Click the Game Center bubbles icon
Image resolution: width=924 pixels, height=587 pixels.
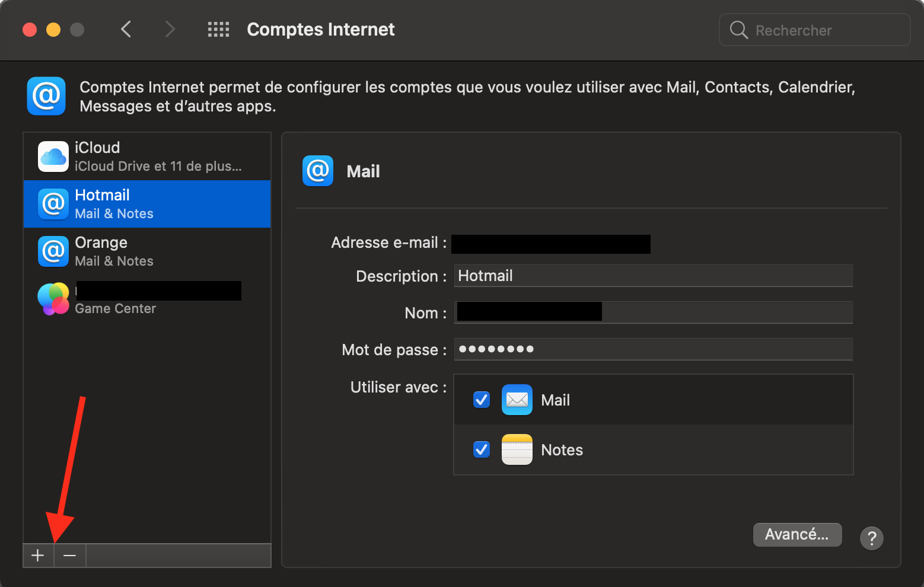point(53,299)
